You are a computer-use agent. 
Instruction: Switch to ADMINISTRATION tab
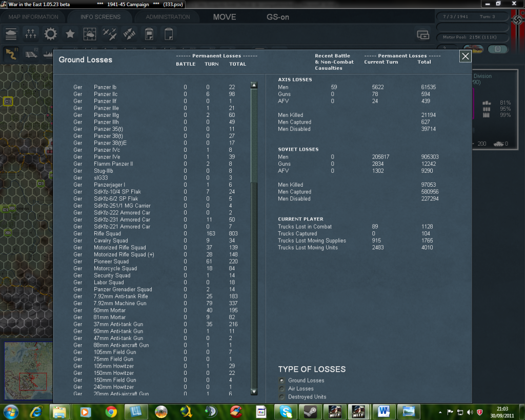tap(168, 17)
